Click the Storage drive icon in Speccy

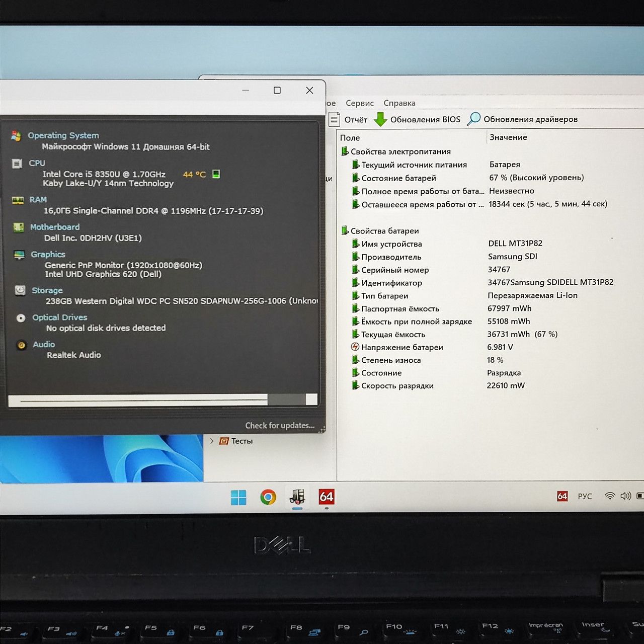[x=20, y=290]
